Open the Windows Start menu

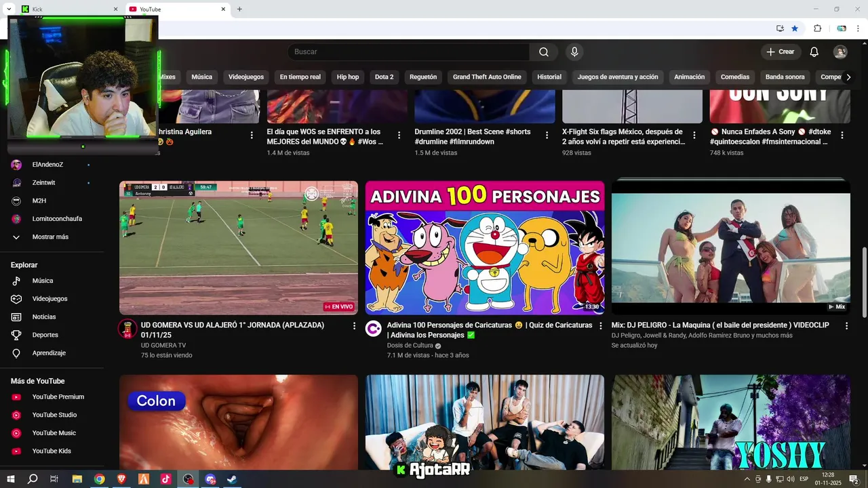(x=10, y=479)
